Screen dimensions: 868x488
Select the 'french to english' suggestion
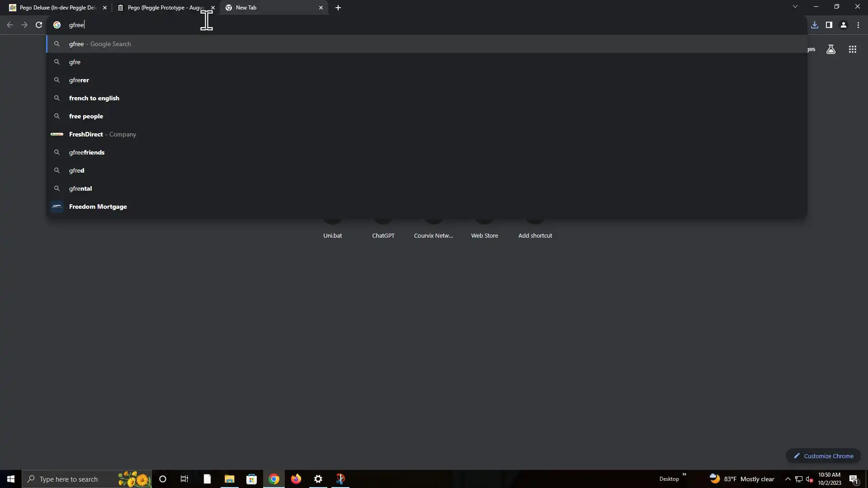[94, 98]
